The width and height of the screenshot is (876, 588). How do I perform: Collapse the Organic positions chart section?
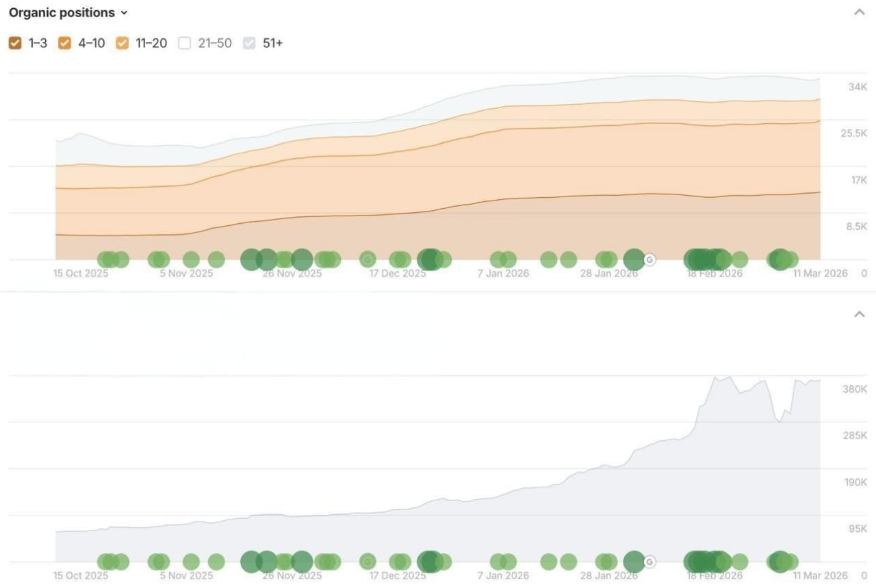(x=859, y=12)
